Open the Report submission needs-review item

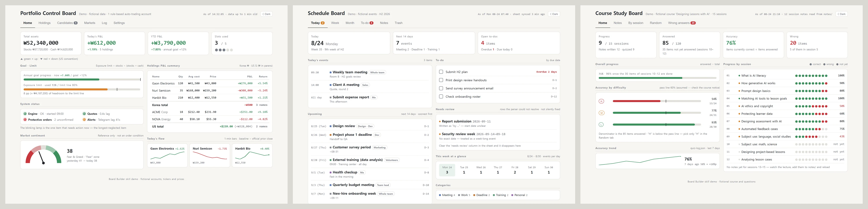point(498,123)
